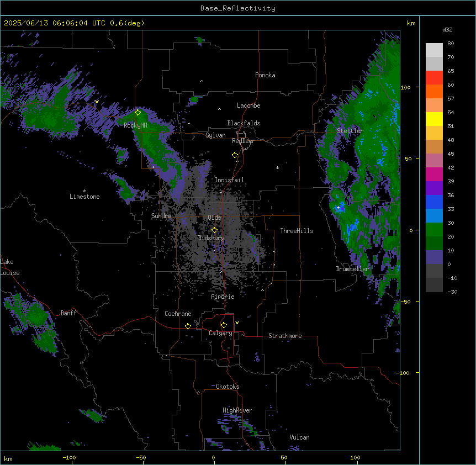476x465 pixels.
Task: Click the -30 value in the dBZ legend
Action: pos(452,292)
